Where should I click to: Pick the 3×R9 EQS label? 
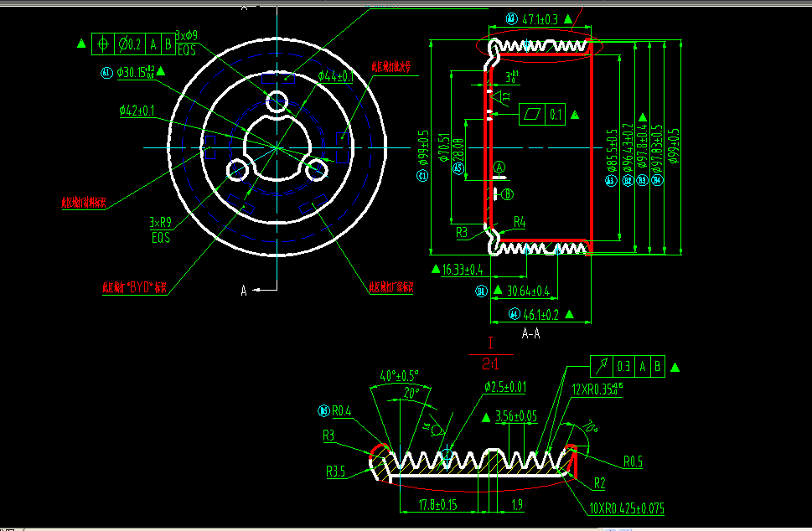(x=160, y=229)
